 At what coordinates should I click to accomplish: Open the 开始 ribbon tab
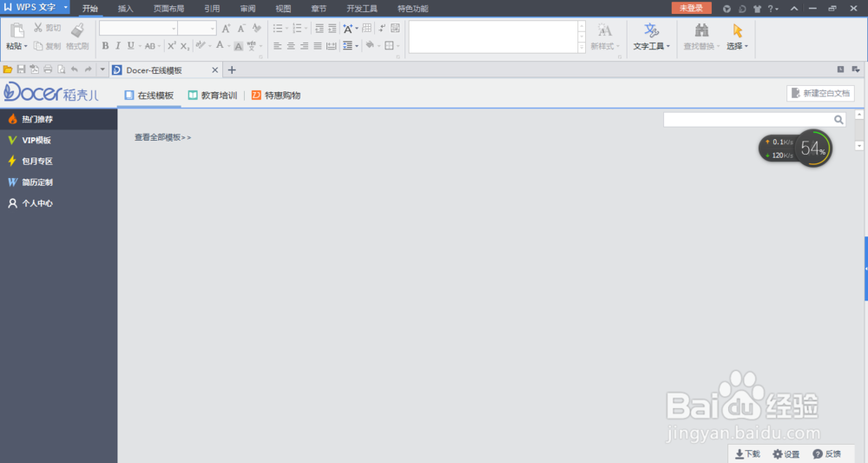click(x=90, y=9)
